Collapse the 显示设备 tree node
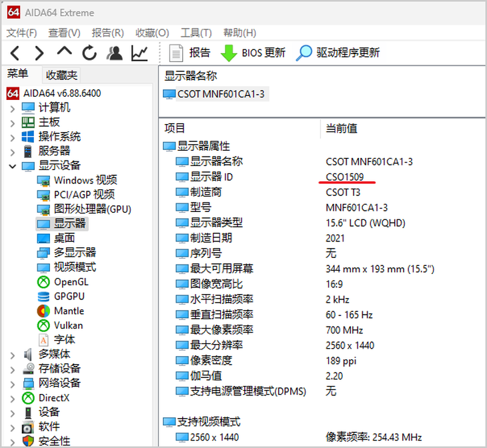 (13, 167)
